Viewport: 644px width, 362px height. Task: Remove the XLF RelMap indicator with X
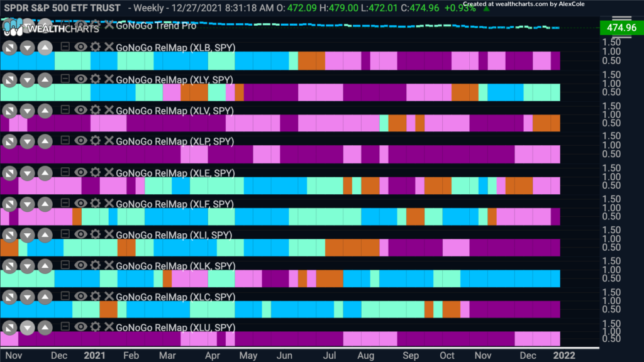109,203
